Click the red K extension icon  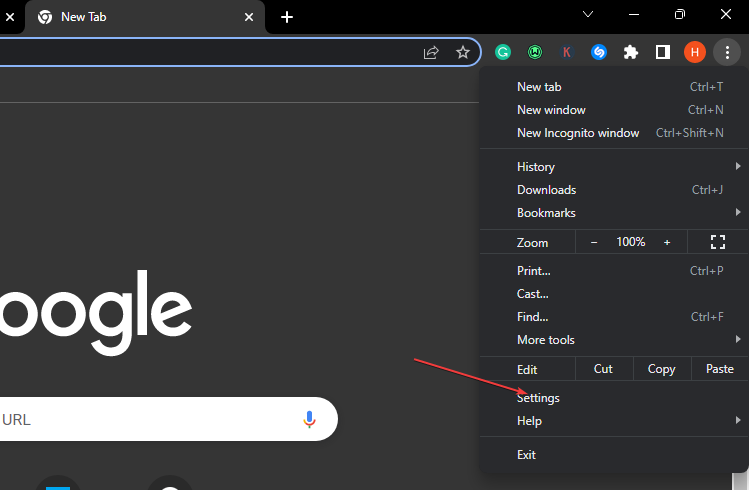click(567, 52)
